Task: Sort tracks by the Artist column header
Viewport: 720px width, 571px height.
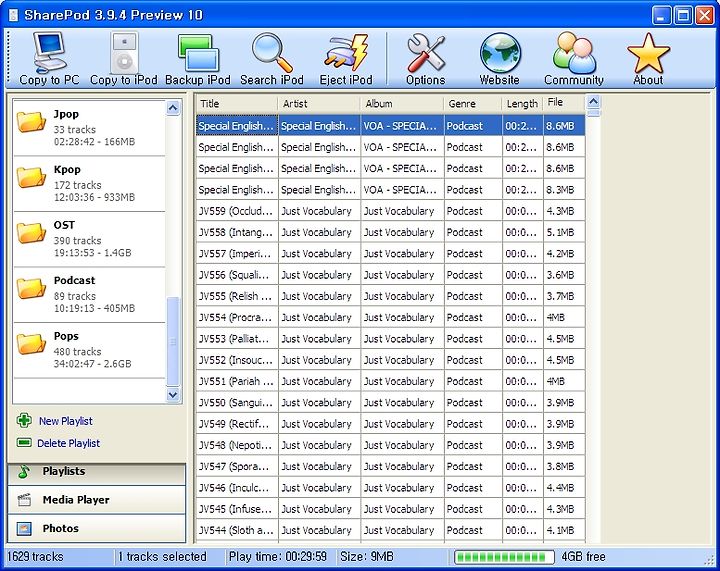Action: click(x=319, y=104)
